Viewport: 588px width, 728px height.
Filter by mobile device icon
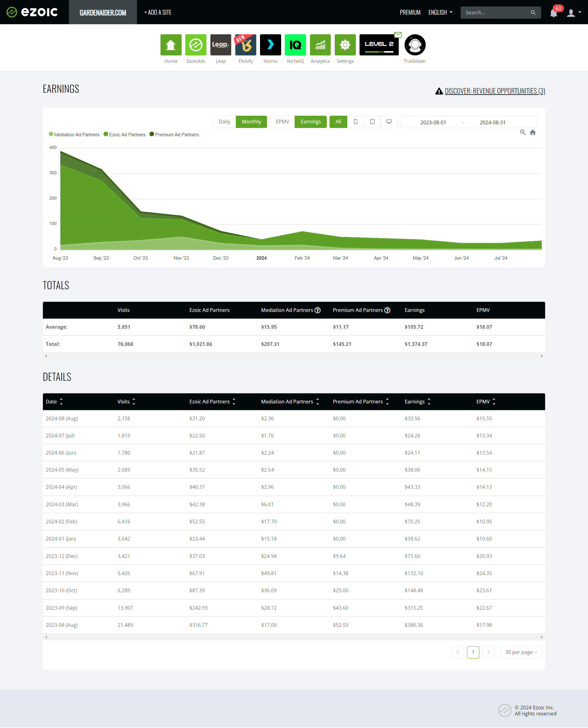(x=355, y=122)
